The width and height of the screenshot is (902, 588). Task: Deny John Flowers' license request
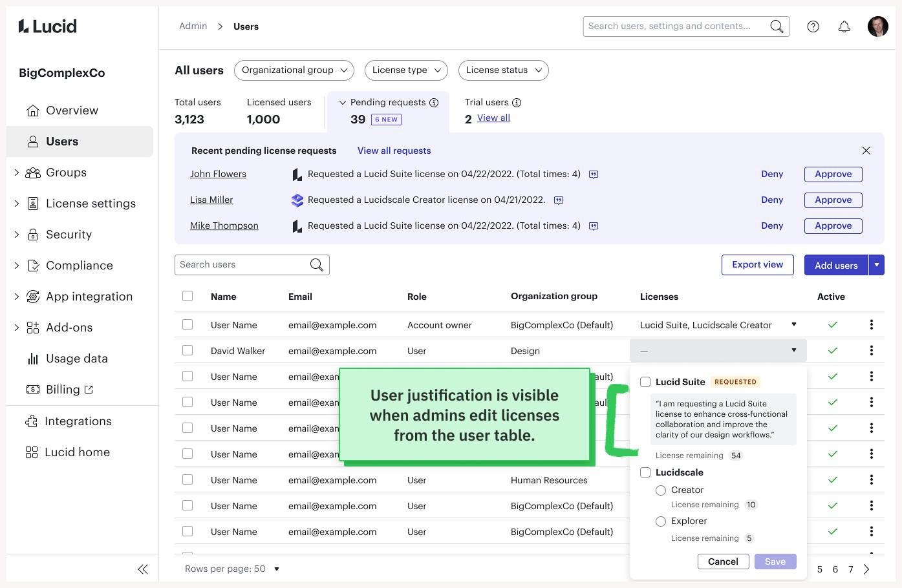(772, 174)
